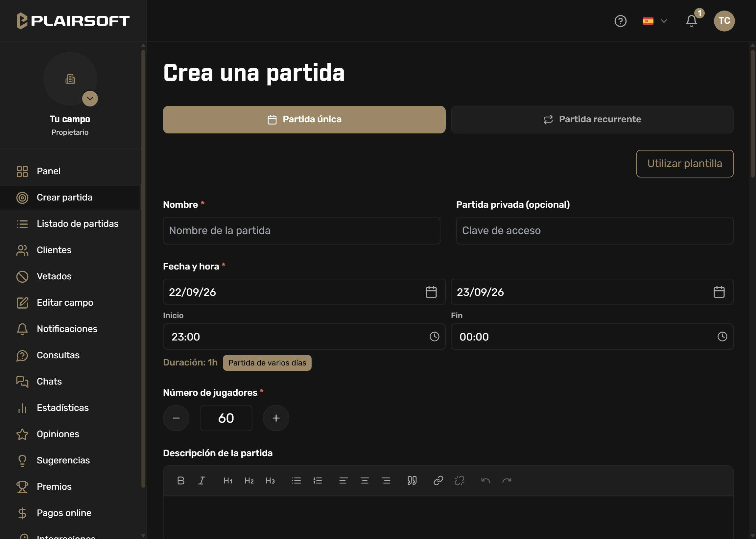Open calendar for start date 22/09/26

click(x=431, y=292)
